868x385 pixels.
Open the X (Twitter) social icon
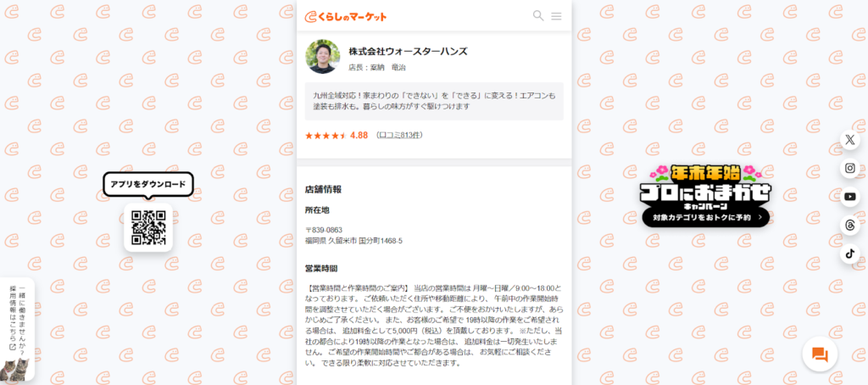pos(849,140)
